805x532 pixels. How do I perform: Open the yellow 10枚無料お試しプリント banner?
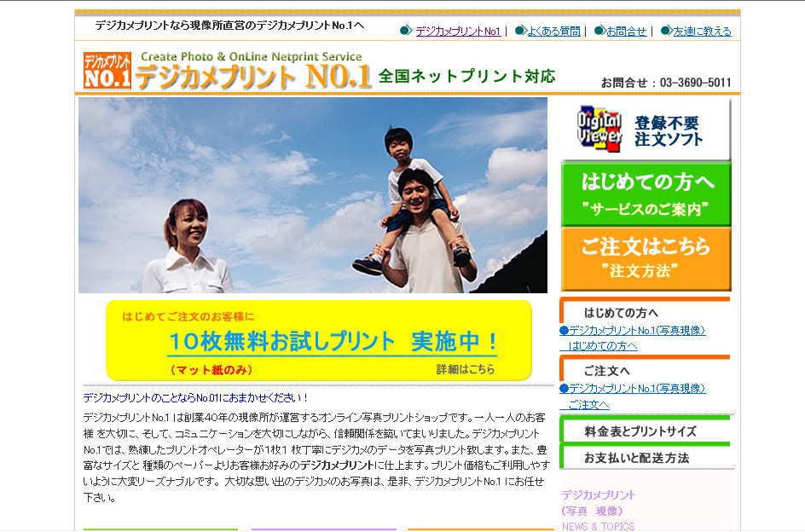pos(319,340)
